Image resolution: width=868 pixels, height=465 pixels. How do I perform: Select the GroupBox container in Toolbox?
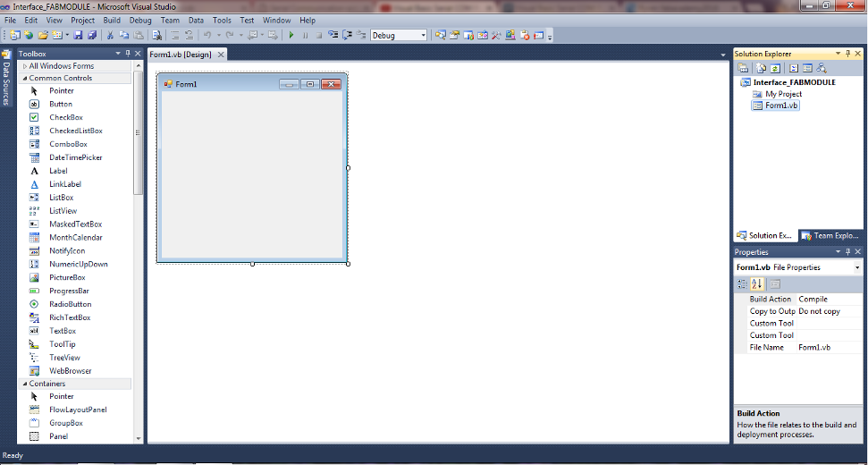tap(66, 423)
